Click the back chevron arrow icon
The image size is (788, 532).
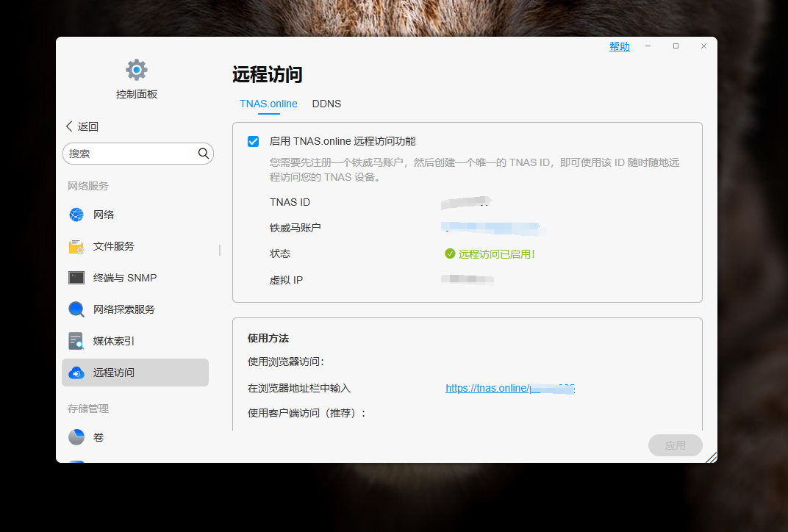coord(69,126)
